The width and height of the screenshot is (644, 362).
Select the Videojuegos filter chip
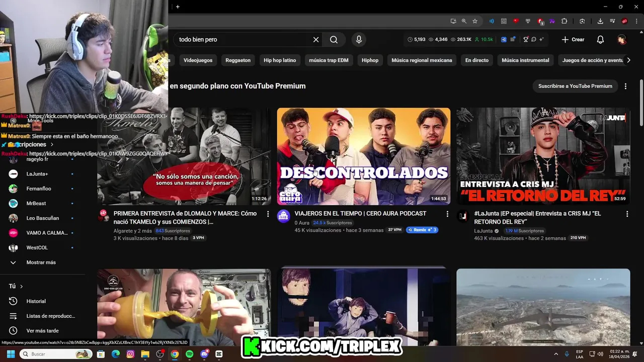pyautogui.click(x=198, y=60)
